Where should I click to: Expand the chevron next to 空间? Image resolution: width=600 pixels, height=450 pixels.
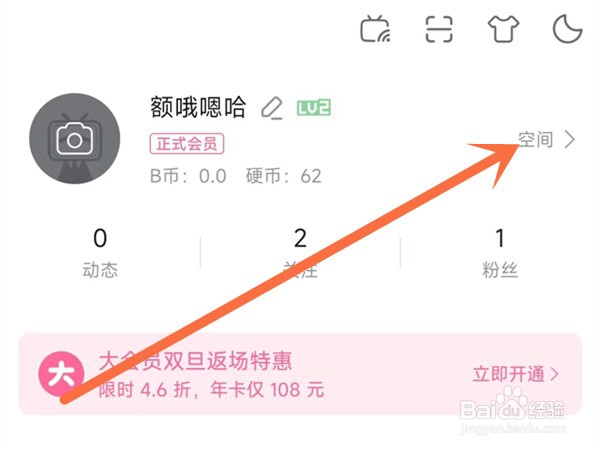click(570, 139)
